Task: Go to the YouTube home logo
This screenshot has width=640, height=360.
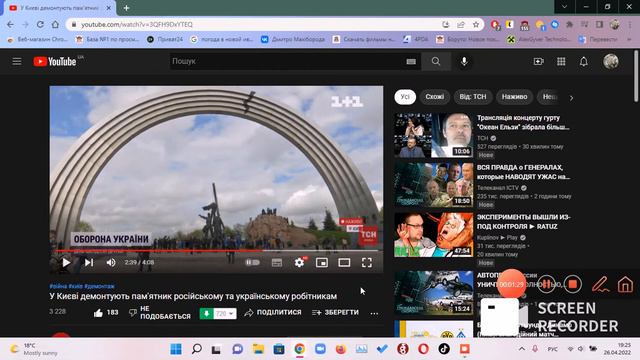Action: tap(55, 62)
